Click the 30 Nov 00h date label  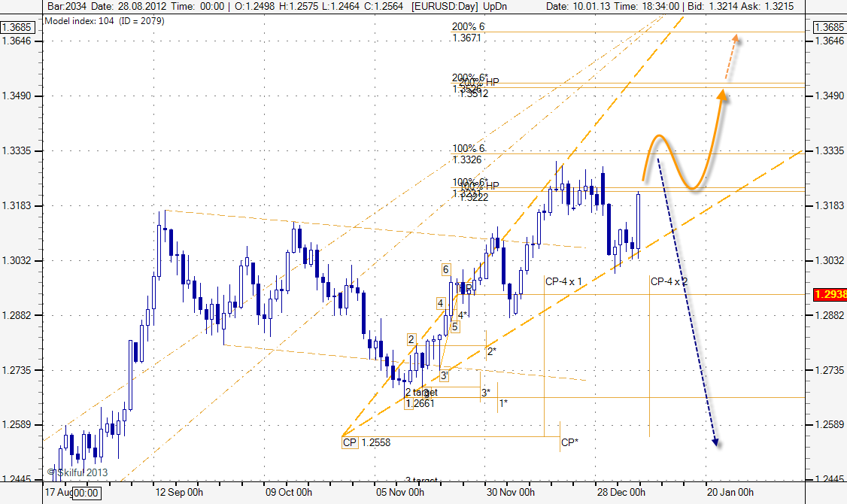click(x=510, y=493)
